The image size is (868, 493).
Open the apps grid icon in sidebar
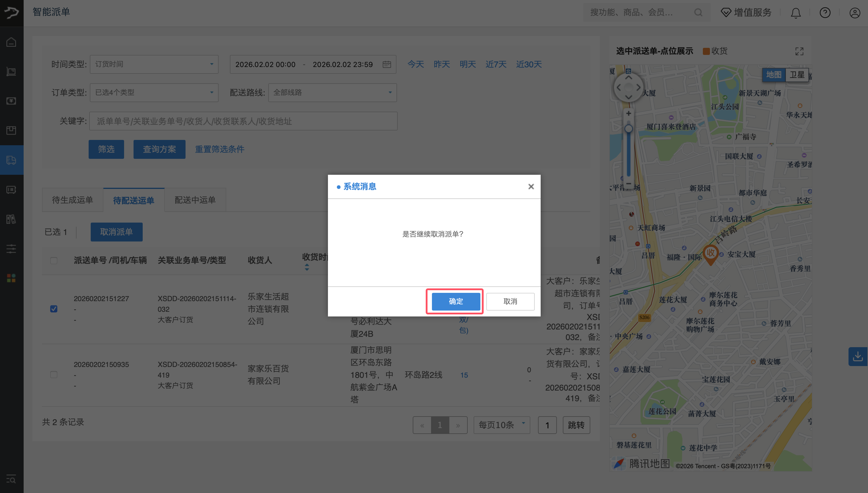pos(11,278)
